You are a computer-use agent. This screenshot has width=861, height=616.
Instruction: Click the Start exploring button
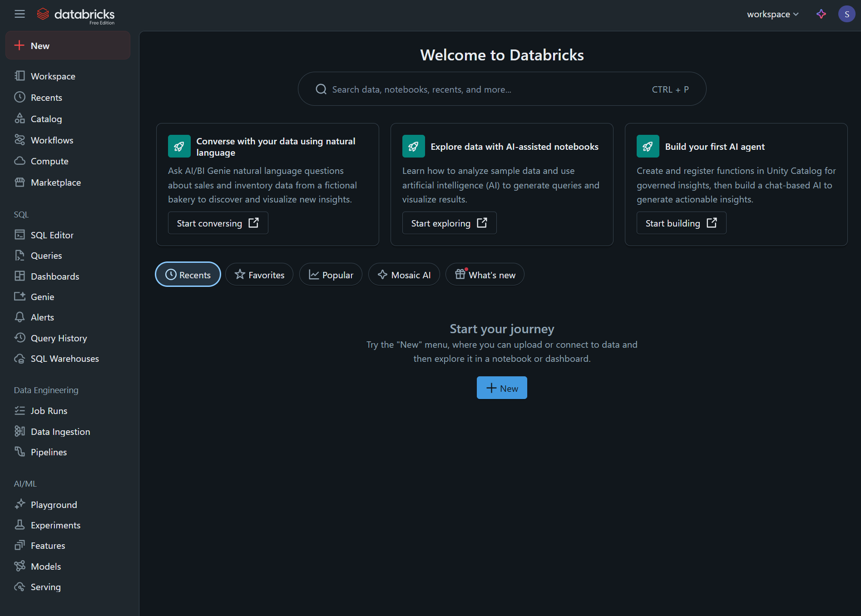tap(449, 223)
